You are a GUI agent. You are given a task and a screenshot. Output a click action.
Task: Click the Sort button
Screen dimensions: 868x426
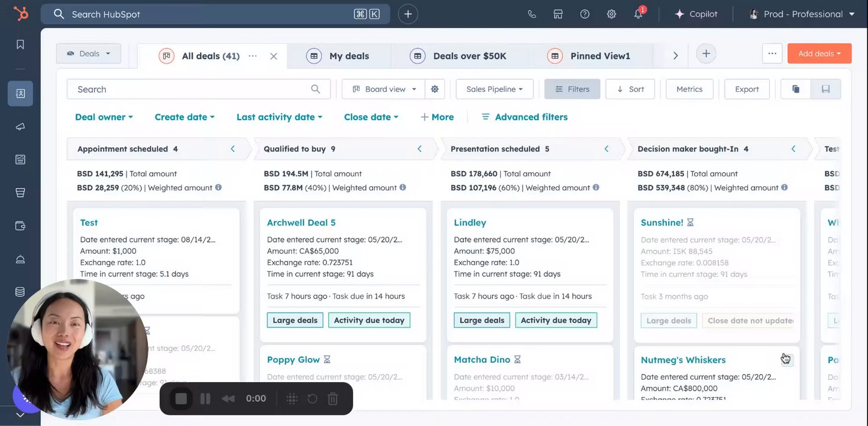click(x=630, y=89)
